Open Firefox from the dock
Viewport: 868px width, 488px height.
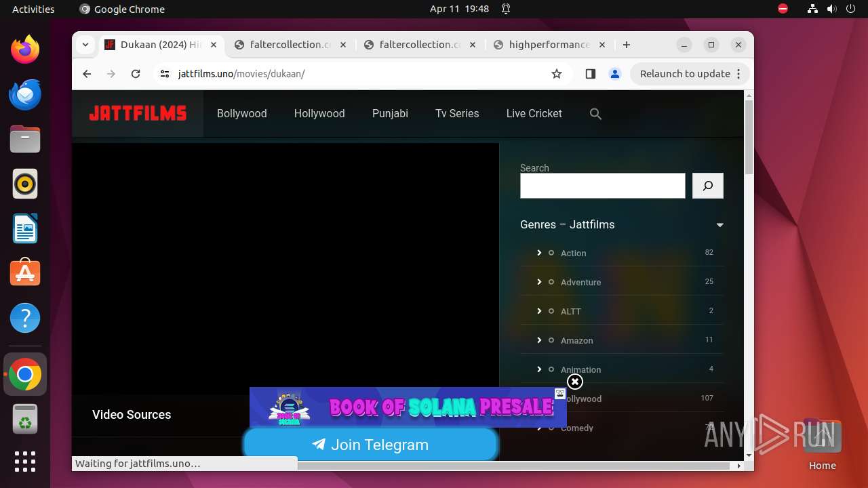(x=25, y=49)
